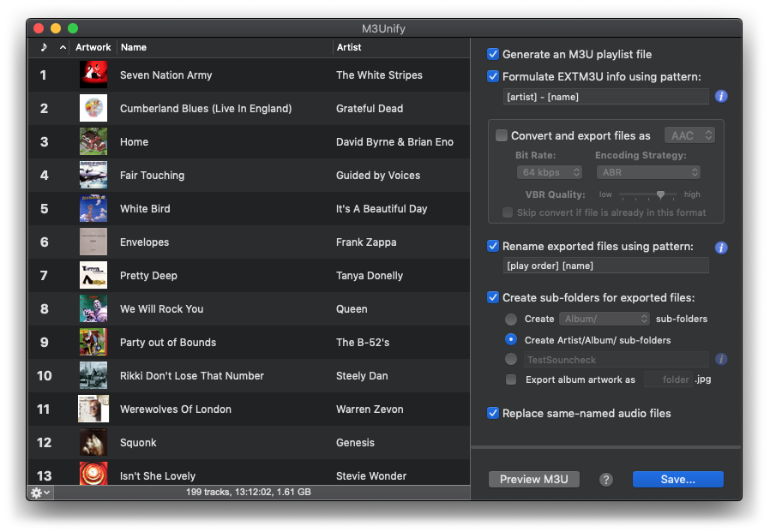Click the Preview M3U button
770x532 pixels.
[534, 480]
